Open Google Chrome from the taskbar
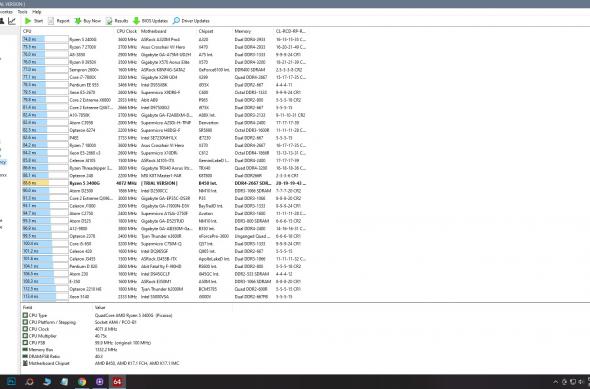The image size is (590, 389). pos(82,382)
